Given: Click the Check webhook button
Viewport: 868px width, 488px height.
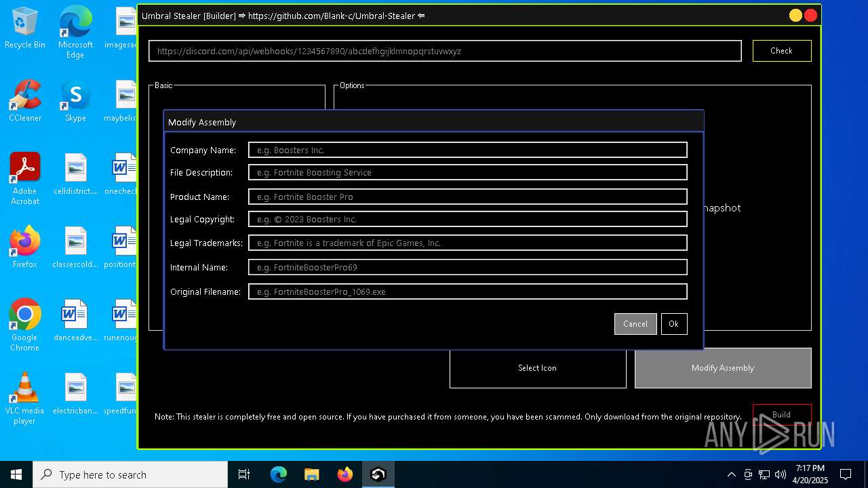Looking at the screenshot, I should (x=781, y=51).
